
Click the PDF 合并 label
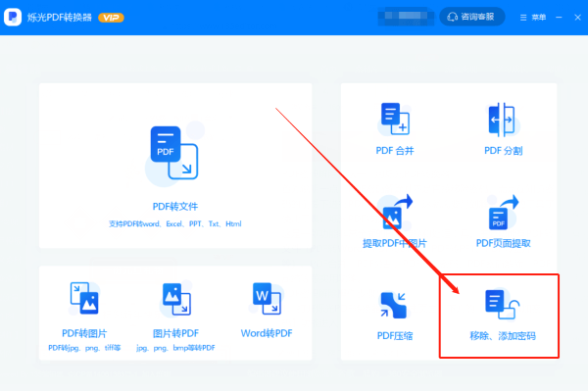click(x=395, y=151)
